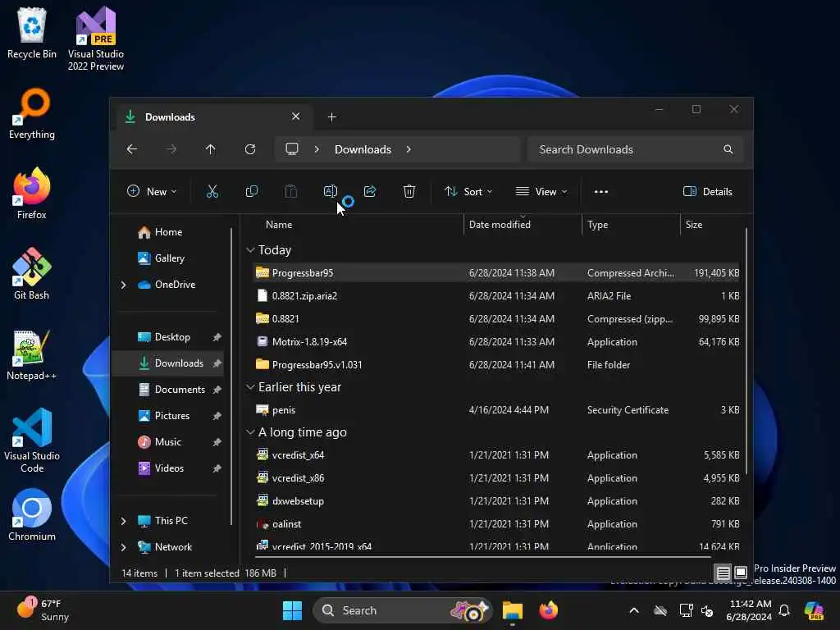Open Visual Studio 2022 Preview desktop icon
This screenshot has width=840, height=630.
(x=96, y=39)
